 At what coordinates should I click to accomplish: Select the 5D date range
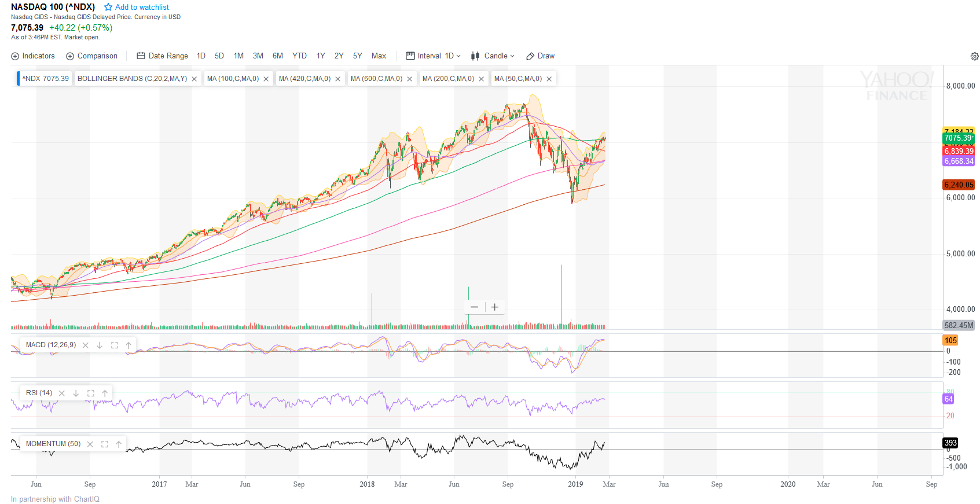(x=219, y=56)
